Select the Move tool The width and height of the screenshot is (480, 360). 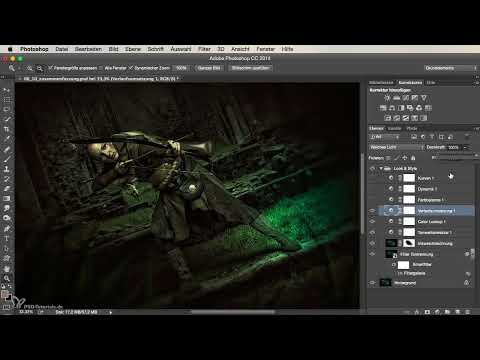[6, 90]
